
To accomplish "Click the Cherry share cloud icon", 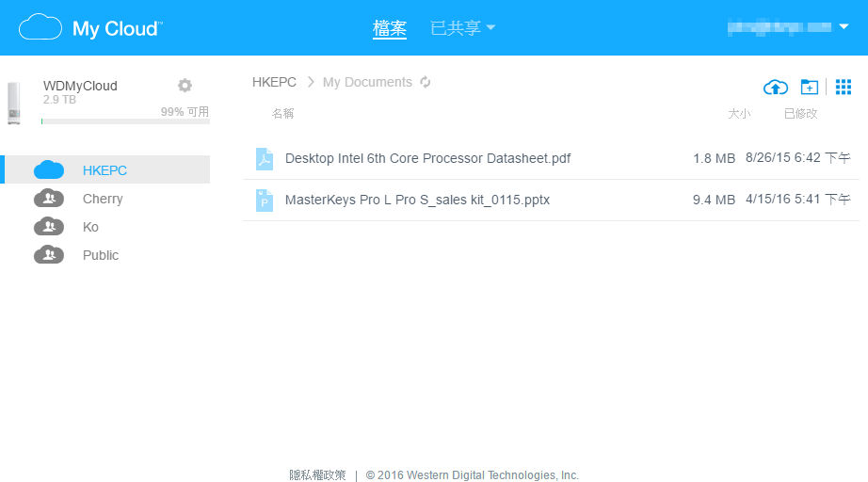I will pos(49,198).
